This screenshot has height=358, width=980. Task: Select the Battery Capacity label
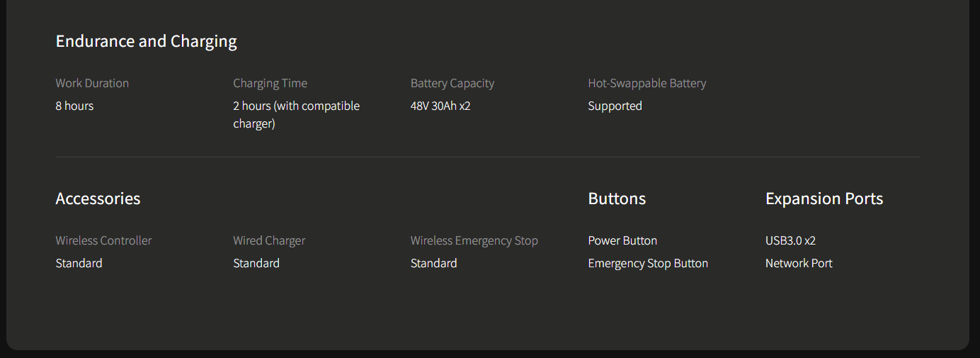pos(452,83)
